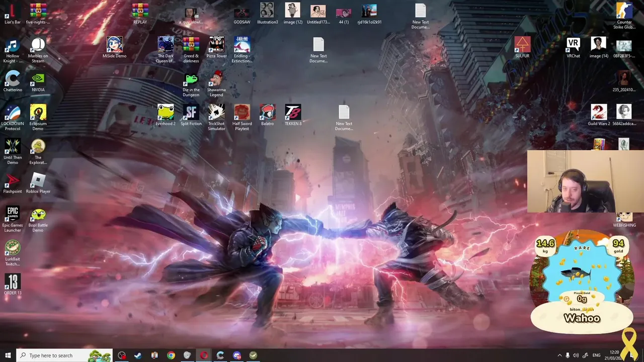
Task: Show hidden system tray icons
Action: pos(559,355)
